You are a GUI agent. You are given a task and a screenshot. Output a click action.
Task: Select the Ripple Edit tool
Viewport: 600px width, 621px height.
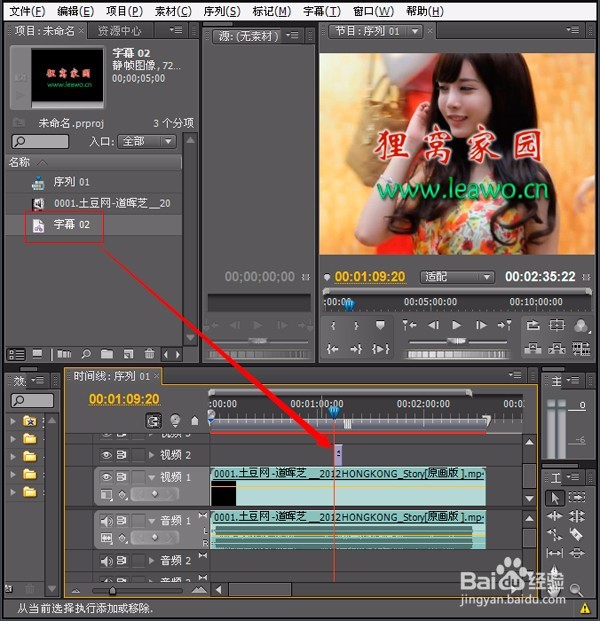pyautogui.click(x=554, y=516)
